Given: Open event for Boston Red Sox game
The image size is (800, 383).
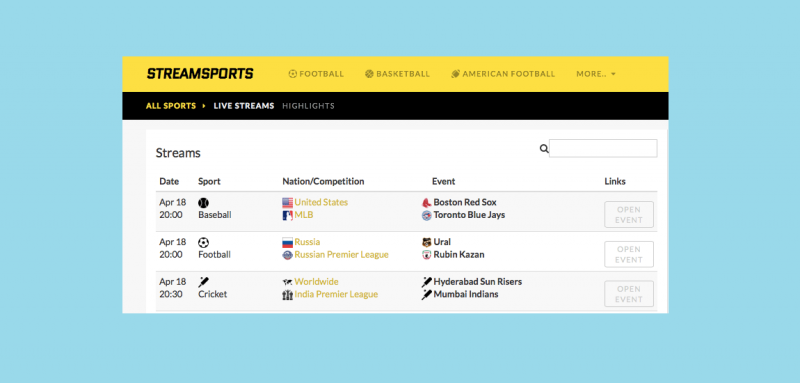Looking at the screenshot, I should (x=629, y=215).
